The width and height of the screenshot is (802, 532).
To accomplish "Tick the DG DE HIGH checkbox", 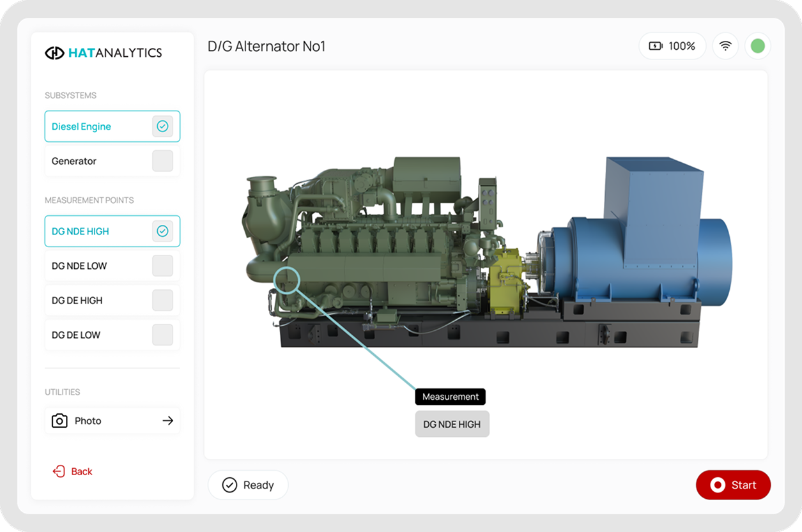I will click(x=162, y=300).
